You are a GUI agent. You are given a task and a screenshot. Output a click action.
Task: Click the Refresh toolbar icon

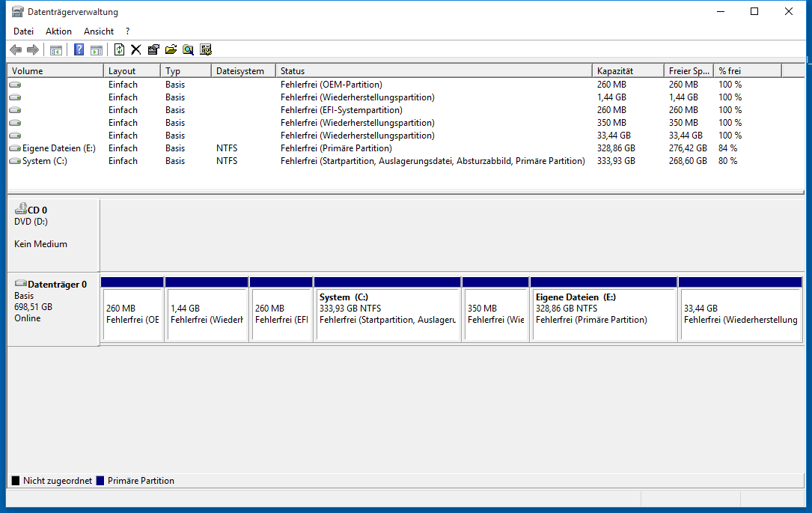[x=119, y=50]
